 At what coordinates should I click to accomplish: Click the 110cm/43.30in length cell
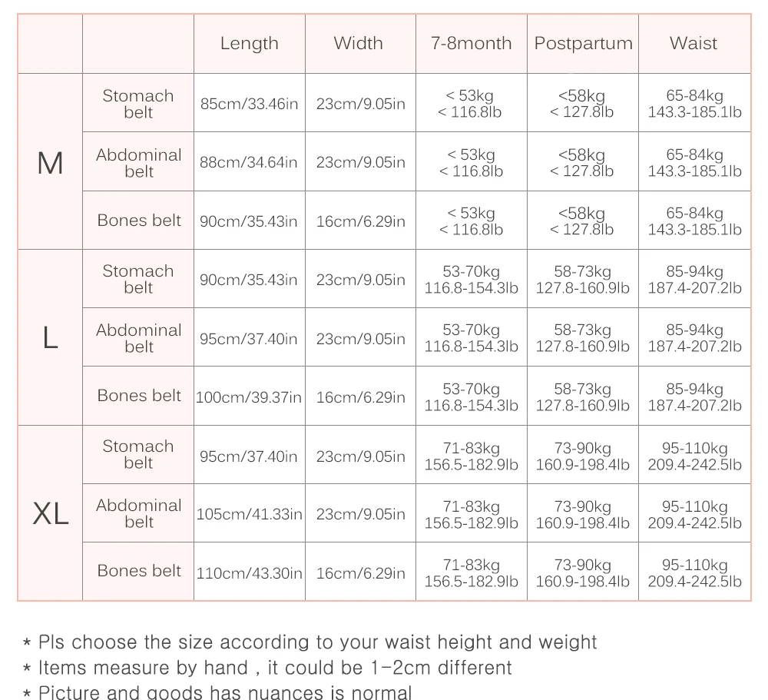[250, 572]
